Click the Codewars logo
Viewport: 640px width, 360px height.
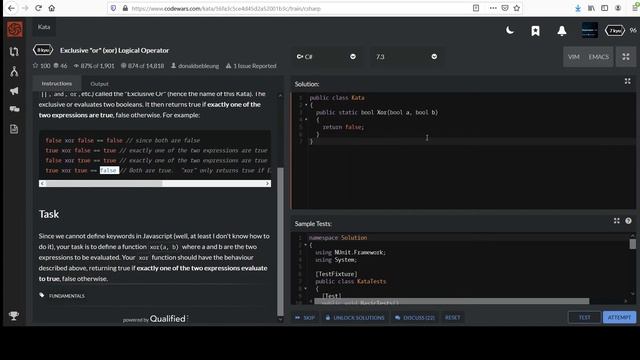15,29
